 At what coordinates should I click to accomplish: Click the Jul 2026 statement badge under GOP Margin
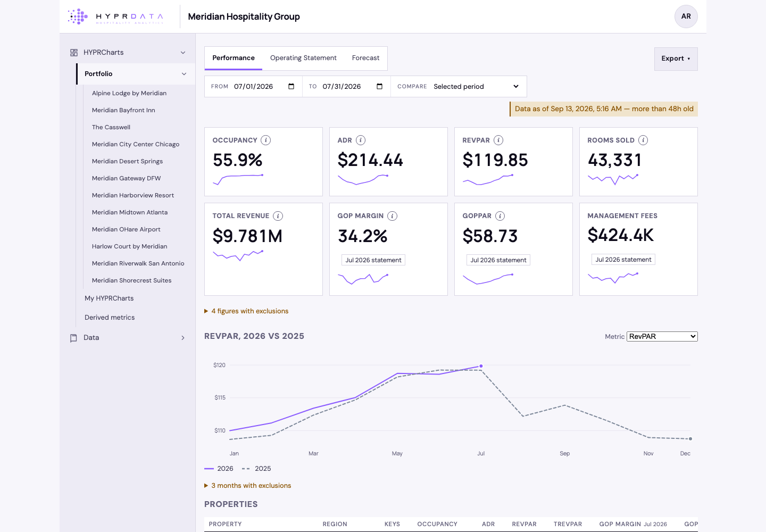point(373,260)
